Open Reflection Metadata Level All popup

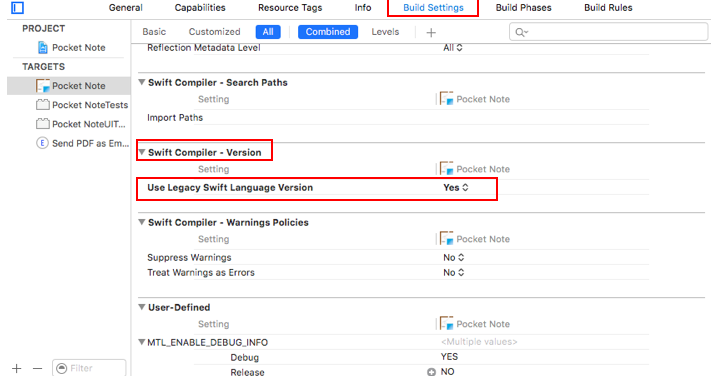tap(452, 48)
